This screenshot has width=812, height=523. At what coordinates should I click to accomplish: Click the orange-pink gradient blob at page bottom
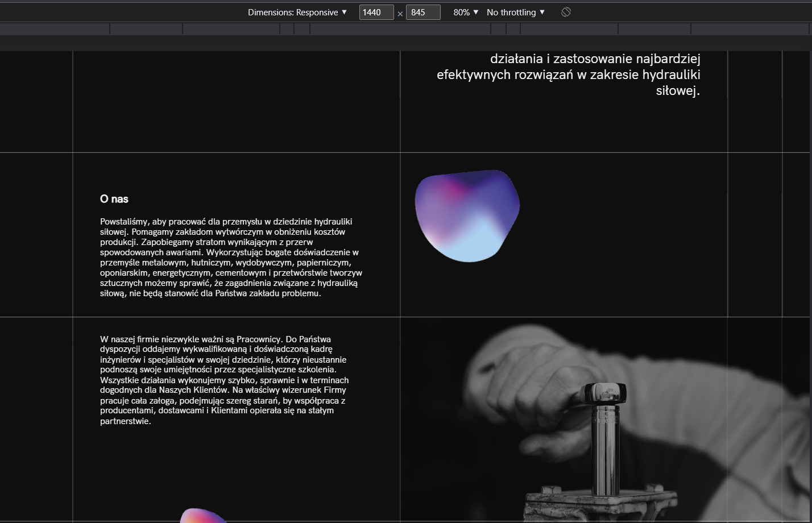[202, 516]
